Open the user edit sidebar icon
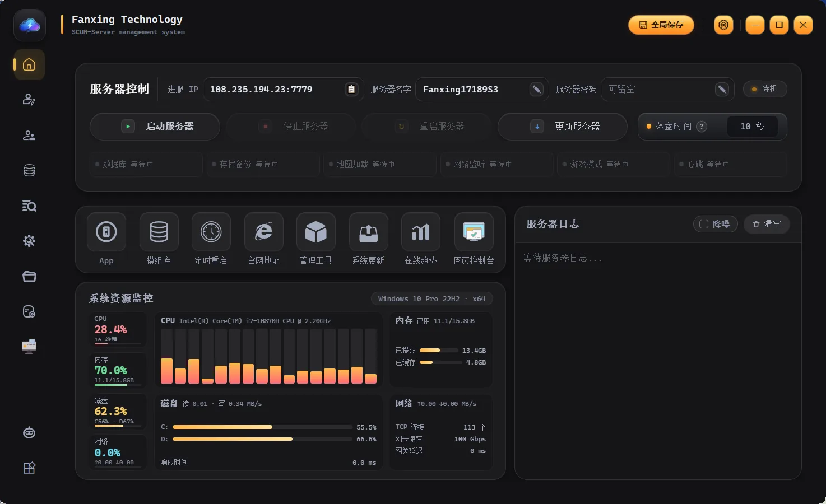826x504 pixels. coord(29,100)
